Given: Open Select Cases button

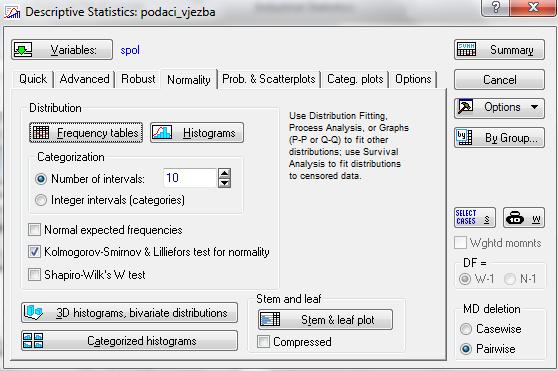Looking at the screenshot, I should (475, 217).
